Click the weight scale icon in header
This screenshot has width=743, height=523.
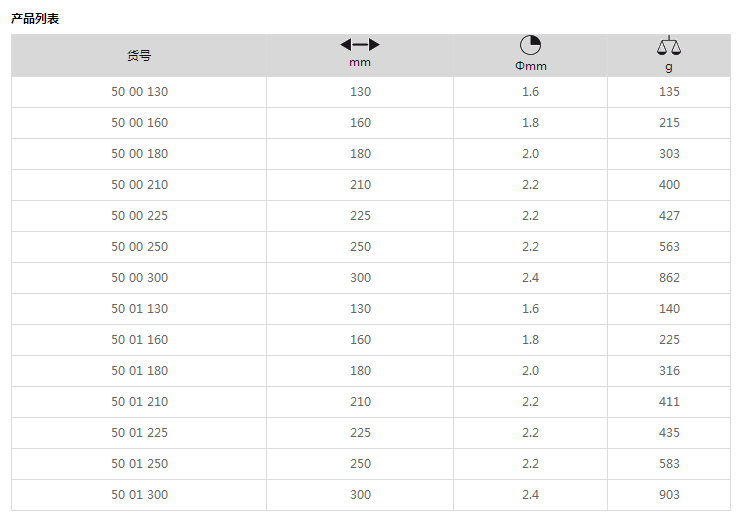[x=669, y=45]
